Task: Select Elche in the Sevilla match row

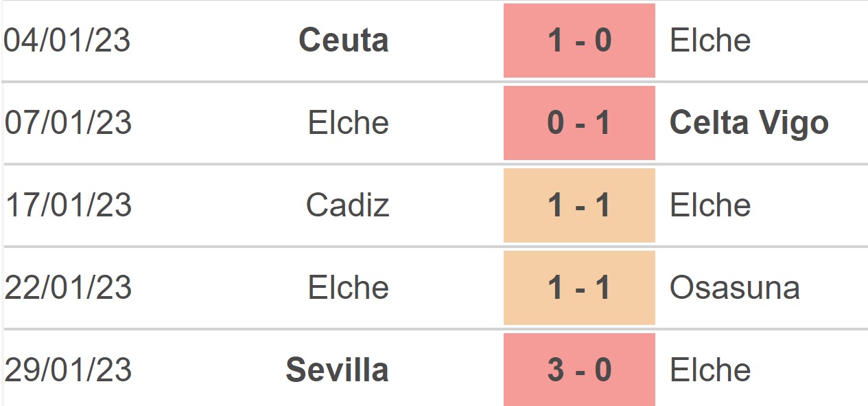Action: (x=710, y=370)
